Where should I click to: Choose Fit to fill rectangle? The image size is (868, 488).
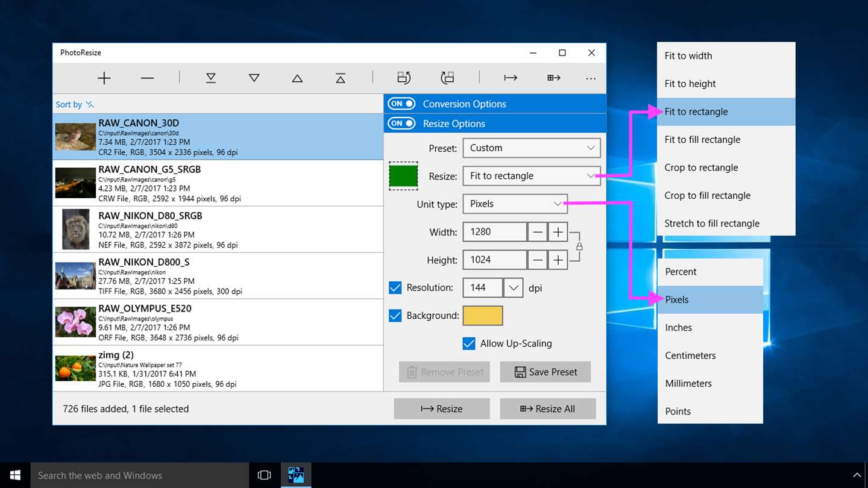(x=726, y=140)
